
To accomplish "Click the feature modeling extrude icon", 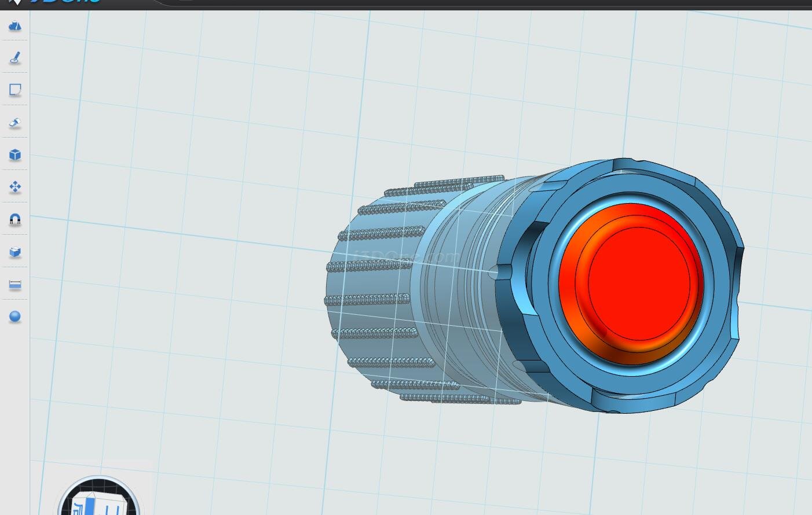I will pos(15,122).
